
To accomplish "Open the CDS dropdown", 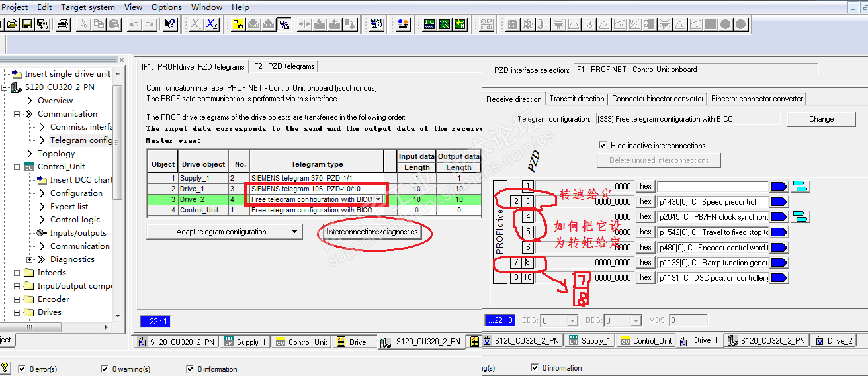I will pos(573,320).
